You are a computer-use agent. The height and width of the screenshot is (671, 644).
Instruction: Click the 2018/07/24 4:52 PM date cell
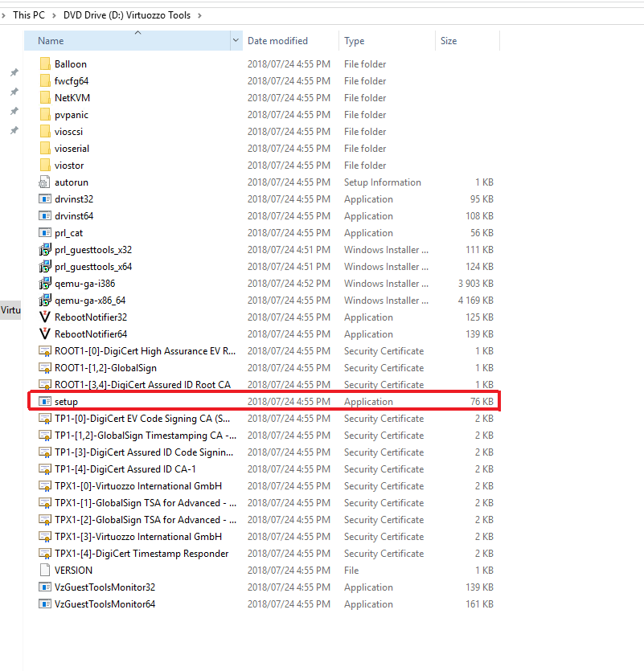pos(289,284)
